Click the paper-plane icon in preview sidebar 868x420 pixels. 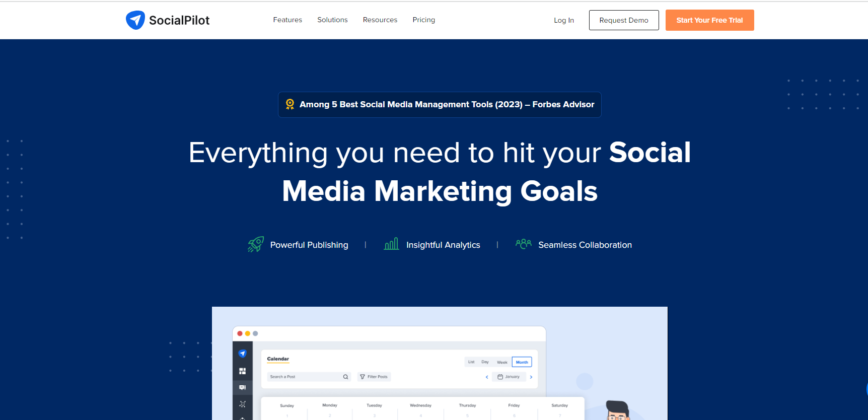coord(242,354)
